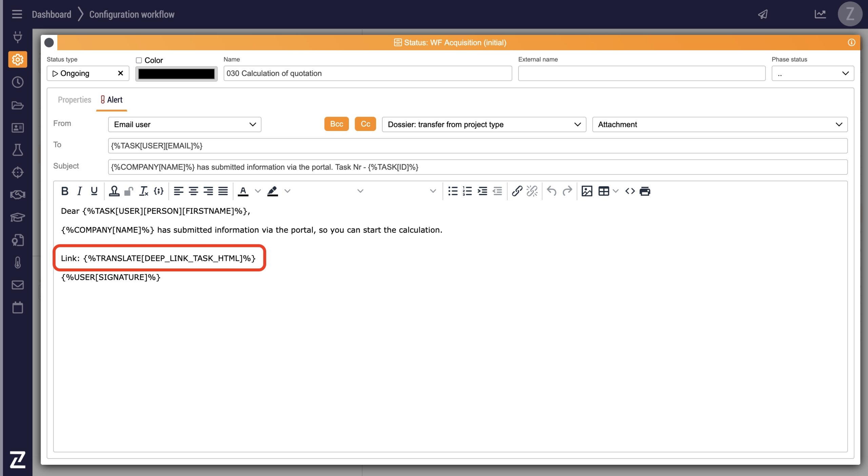
Task: Click the paper plane icon in header
Action: pos(763,14)
